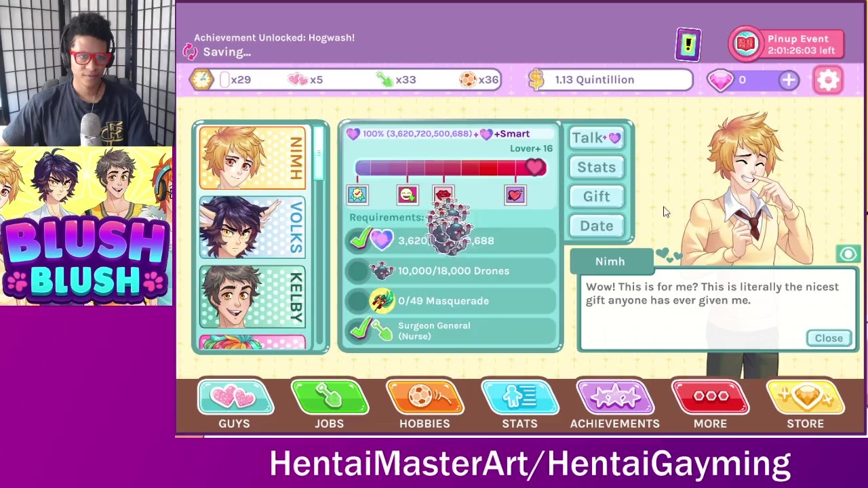Add diamonds with the plus icon

(x=789, y=80)
